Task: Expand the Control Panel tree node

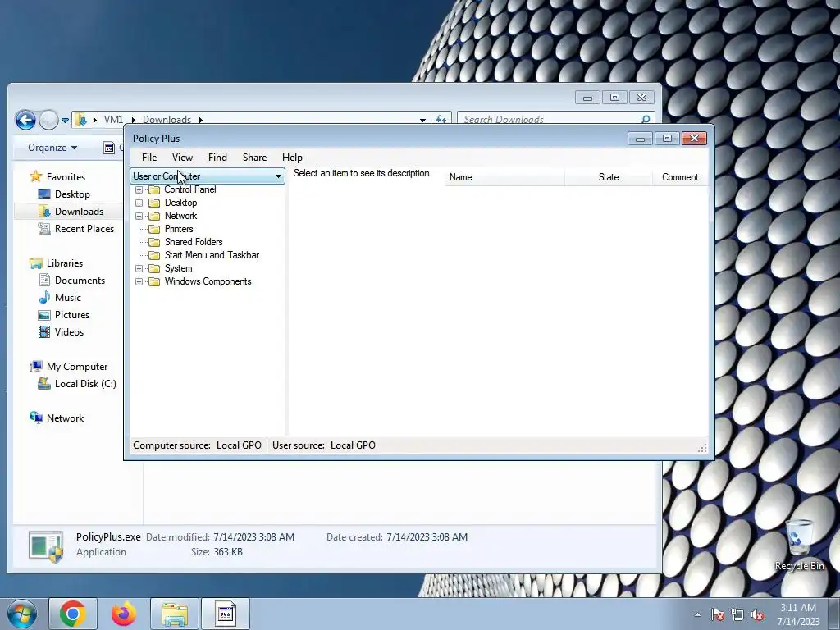Action: [x=139, y=189]
